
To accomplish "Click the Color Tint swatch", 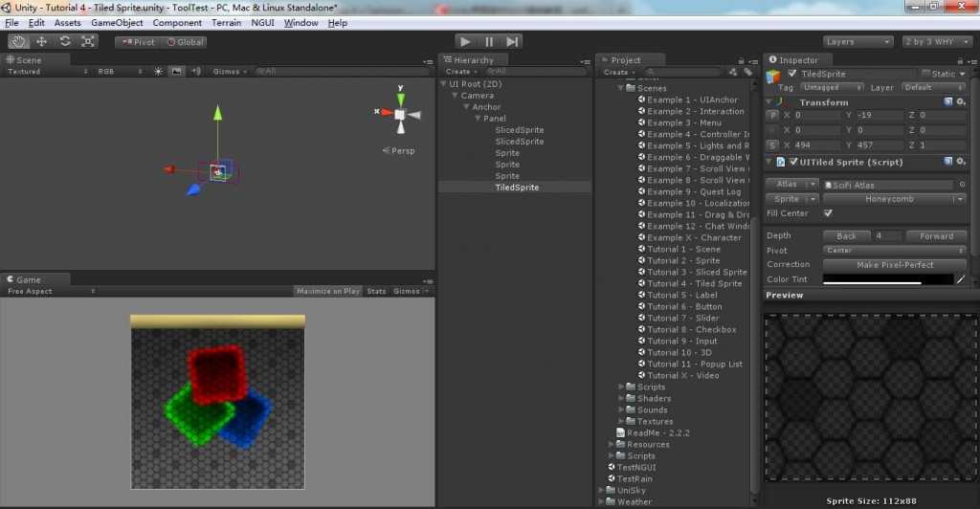I will 887,279.
